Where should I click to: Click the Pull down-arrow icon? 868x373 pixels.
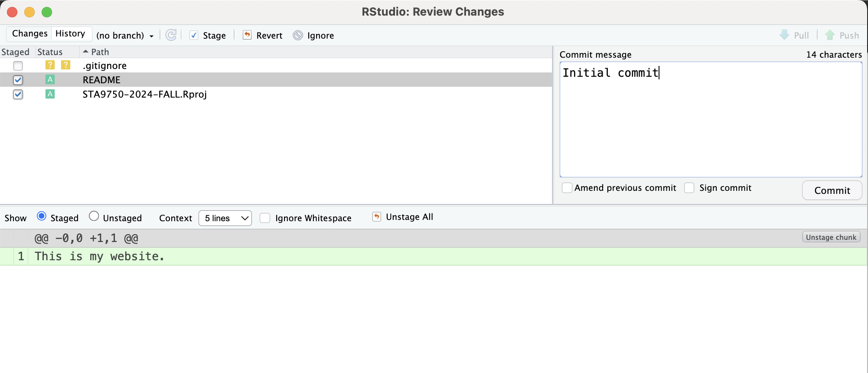coord(784,35)
